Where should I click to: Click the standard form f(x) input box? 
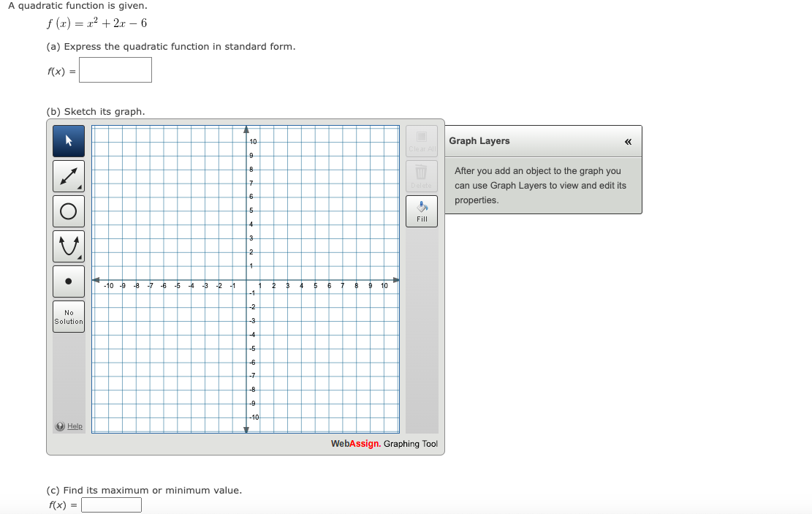115,70
